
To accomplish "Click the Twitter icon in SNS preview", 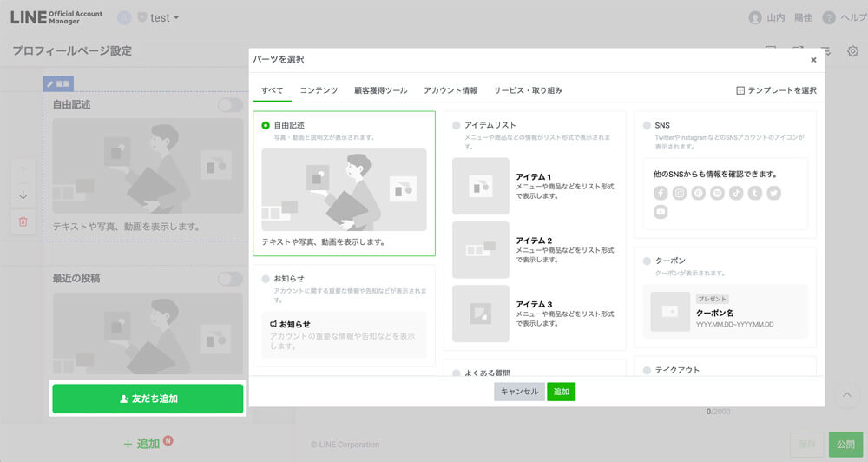I will coord(774,194).
